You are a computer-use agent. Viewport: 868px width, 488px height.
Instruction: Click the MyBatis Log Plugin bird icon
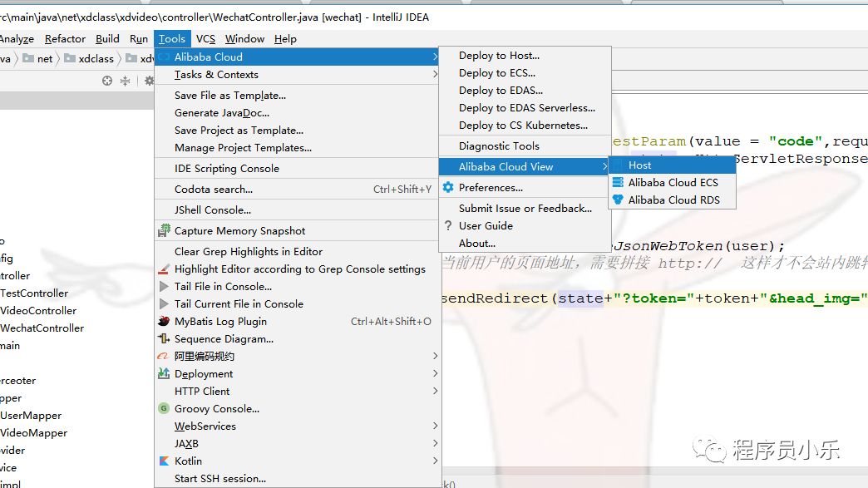[x=164, y=322]
